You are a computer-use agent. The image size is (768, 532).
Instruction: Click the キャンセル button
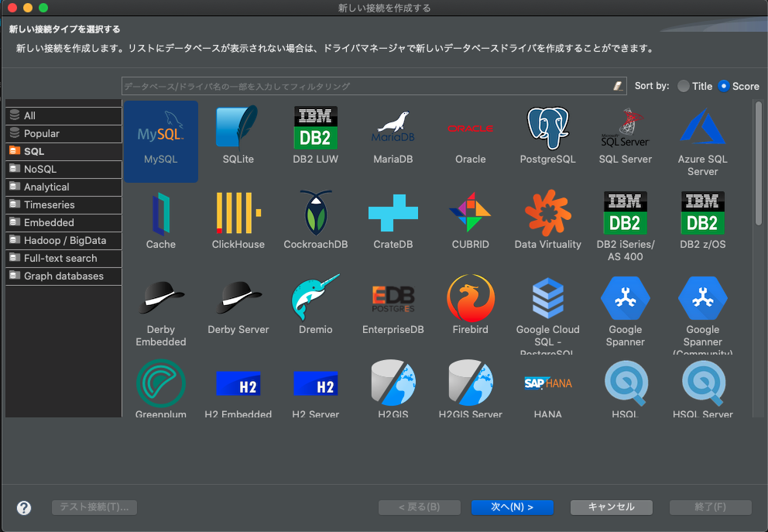[612, 507]
